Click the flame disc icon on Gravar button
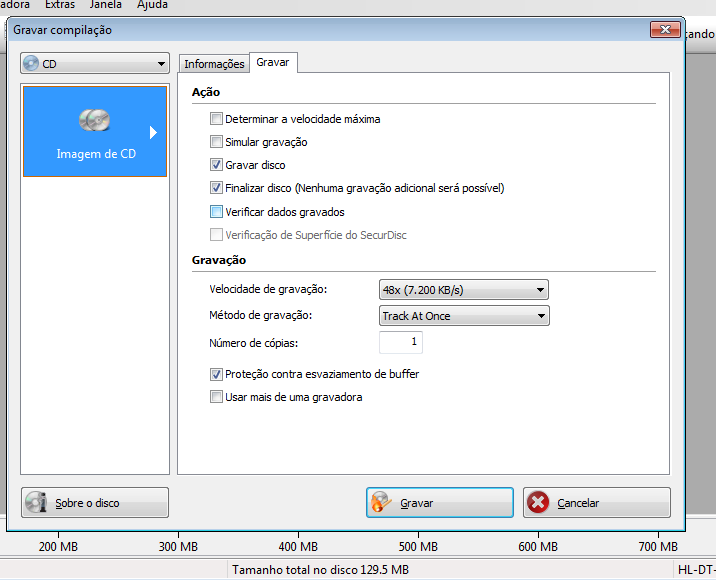This screenshot has width=716, height=580. (x=381, y=503)
